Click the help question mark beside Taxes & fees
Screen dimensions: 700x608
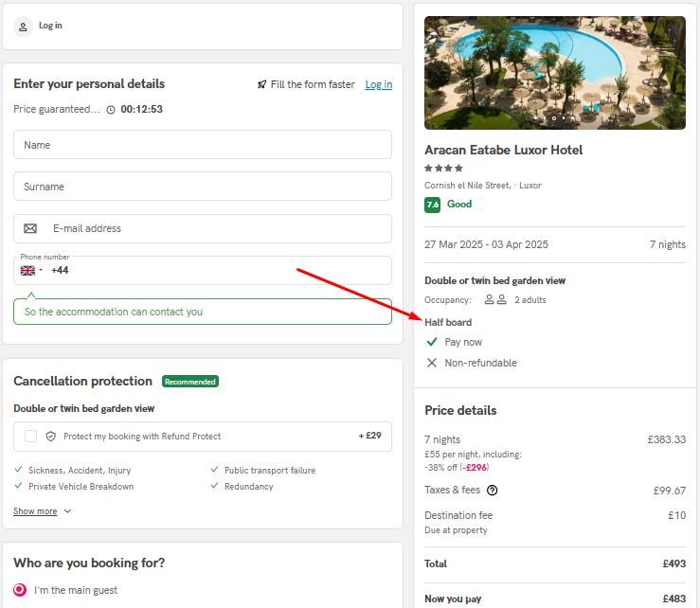(x=492, y=491)
